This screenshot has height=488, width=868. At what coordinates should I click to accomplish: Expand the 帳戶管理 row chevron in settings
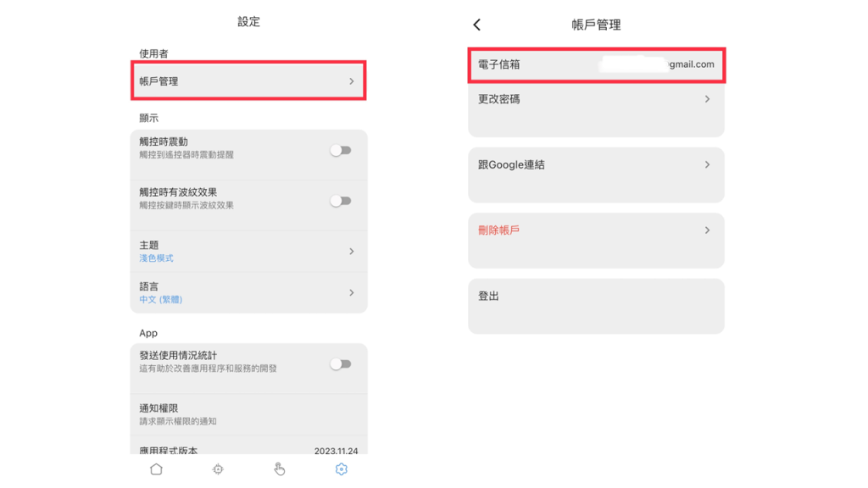pyautogui.click(x=352, y=81)
